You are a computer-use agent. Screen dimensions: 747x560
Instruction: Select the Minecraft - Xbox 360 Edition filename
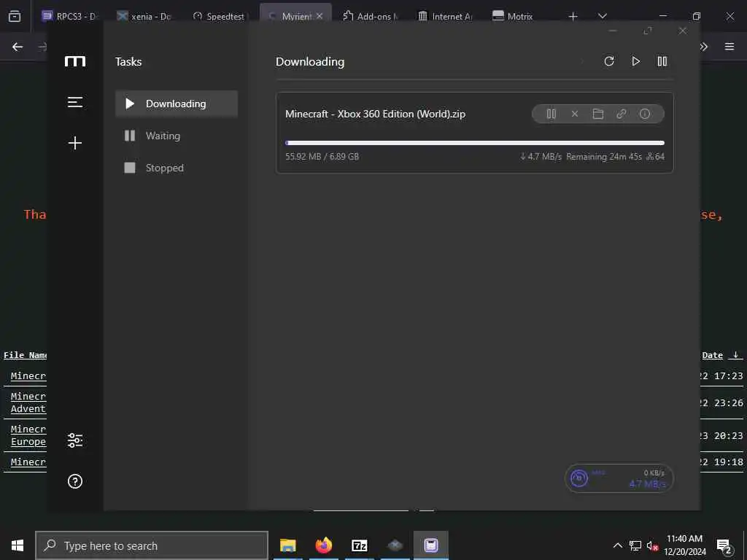(x=375, y=114)
